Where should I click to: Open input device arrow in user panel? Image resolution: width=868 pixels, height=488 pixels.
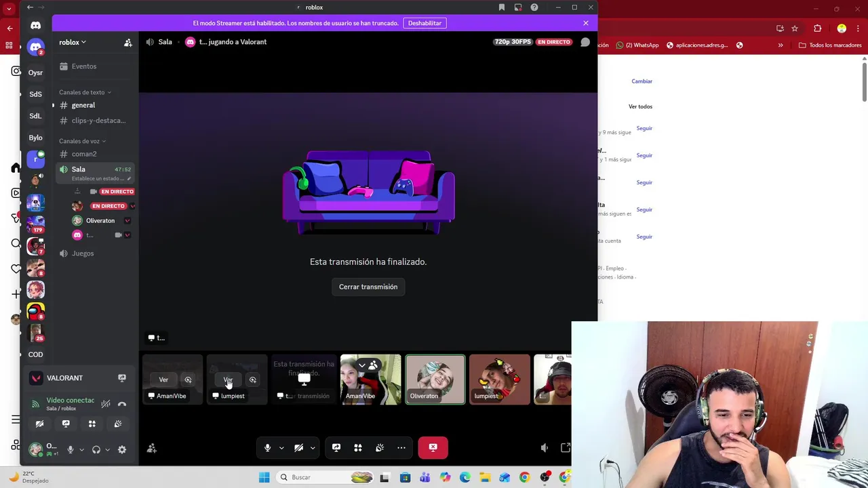click(81, 449)
